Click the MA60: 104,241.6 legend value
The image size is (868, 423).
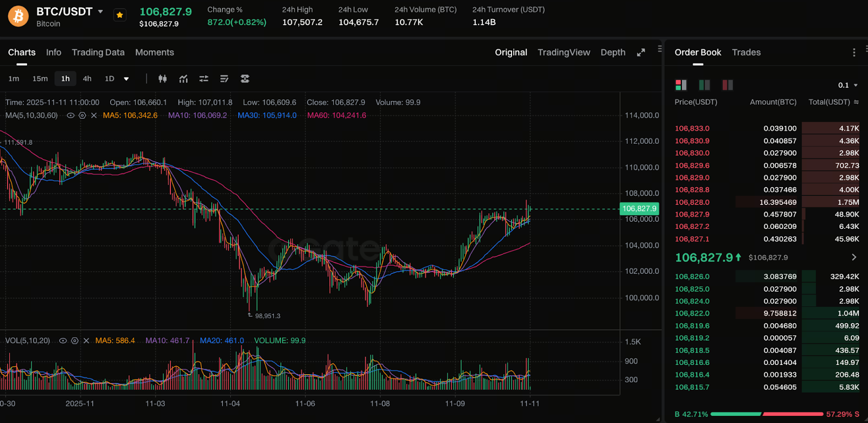pyautogui.click(x=337, y=116)
